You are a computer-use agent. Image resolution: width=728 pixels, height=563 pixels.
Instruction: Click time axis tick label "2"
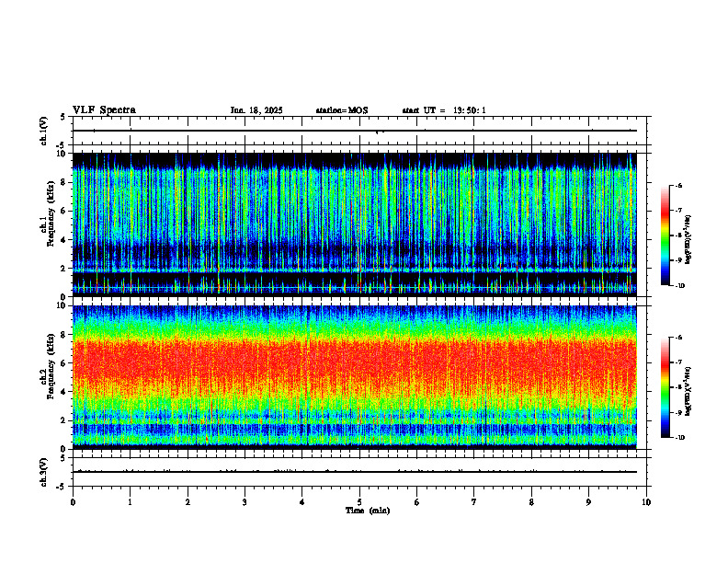tap(188, 502)
